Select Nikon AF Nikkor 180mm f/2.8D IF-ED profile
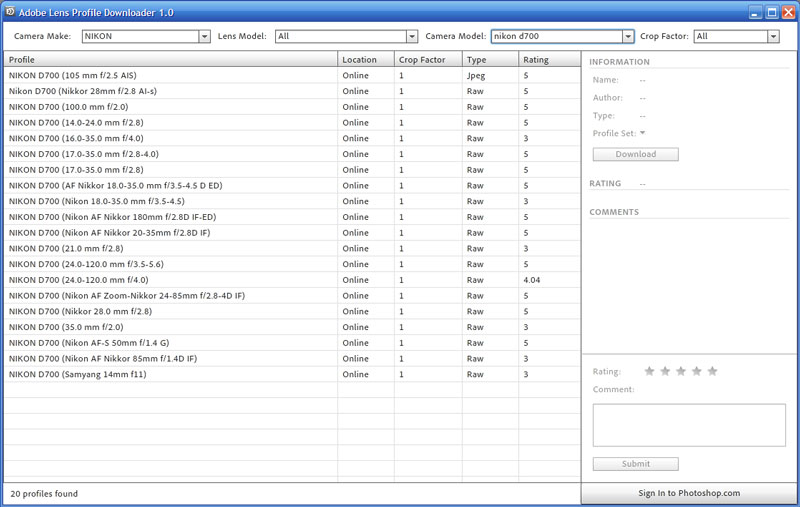Viewport: 800px width, 507px height. [x=292, y=217]
